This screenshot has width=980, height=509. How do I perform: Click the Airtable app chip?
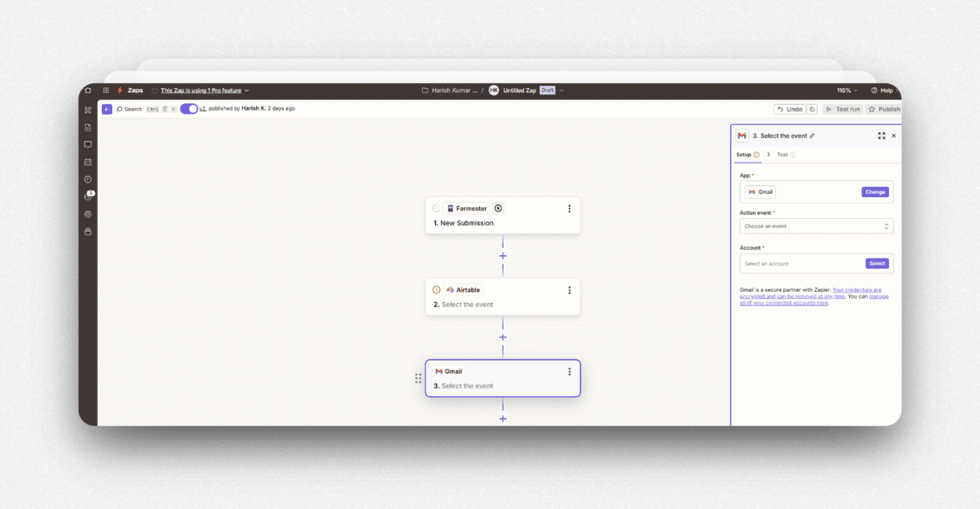463,290
